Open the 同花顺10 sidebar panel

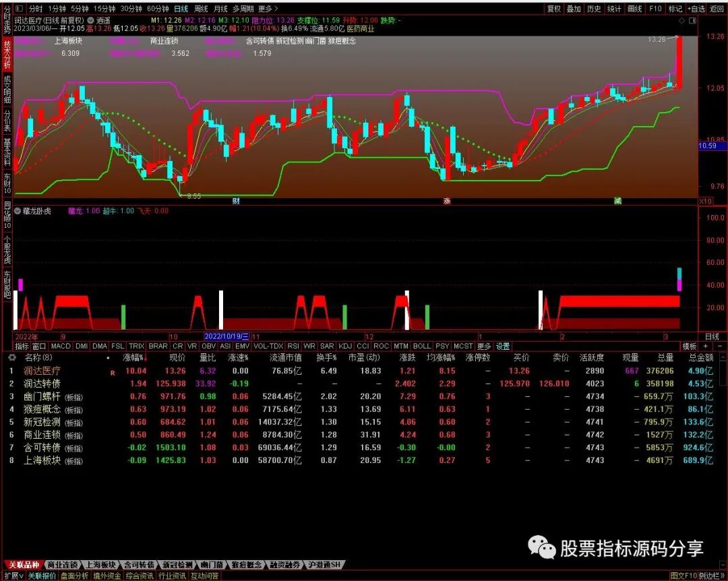[x=7, y=214]
